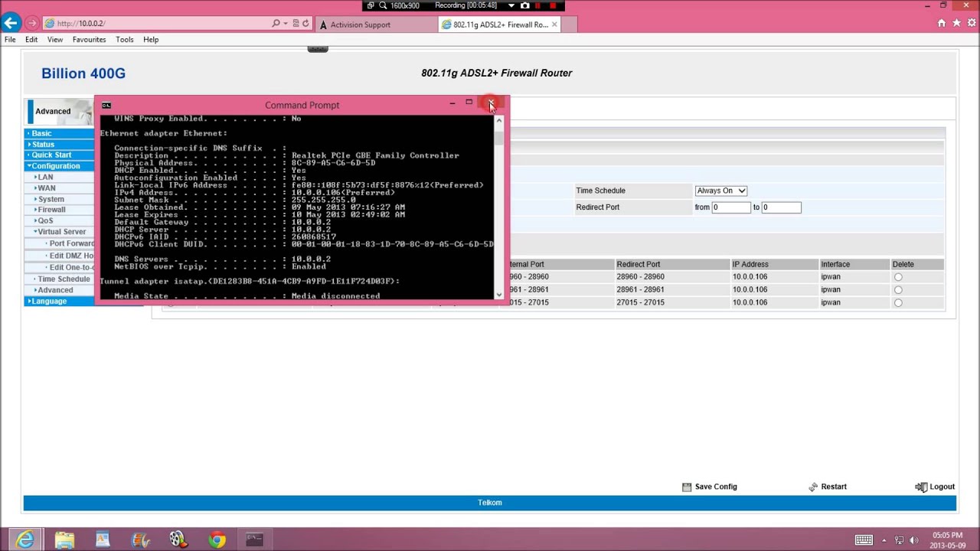Click the Redirect Port from input field
Screen dimensions: 980x551
(x=730, y=207)
